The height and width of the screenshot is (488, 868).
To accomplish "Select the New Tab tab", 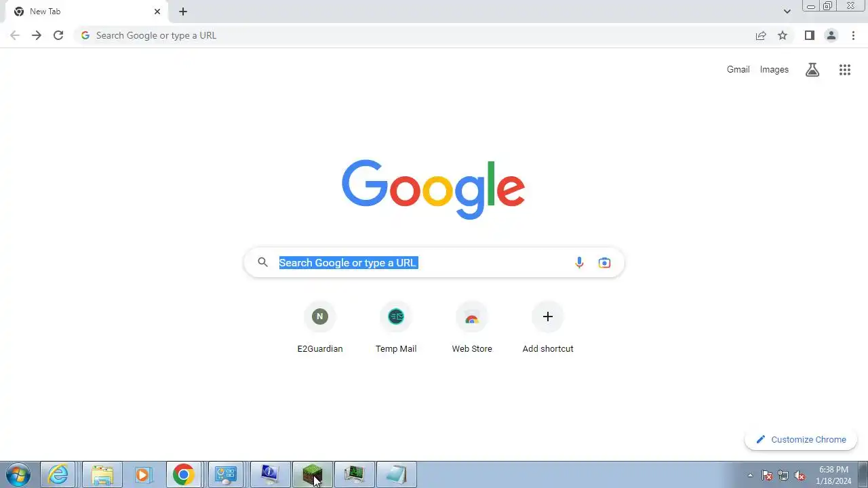I will (88, 12).
